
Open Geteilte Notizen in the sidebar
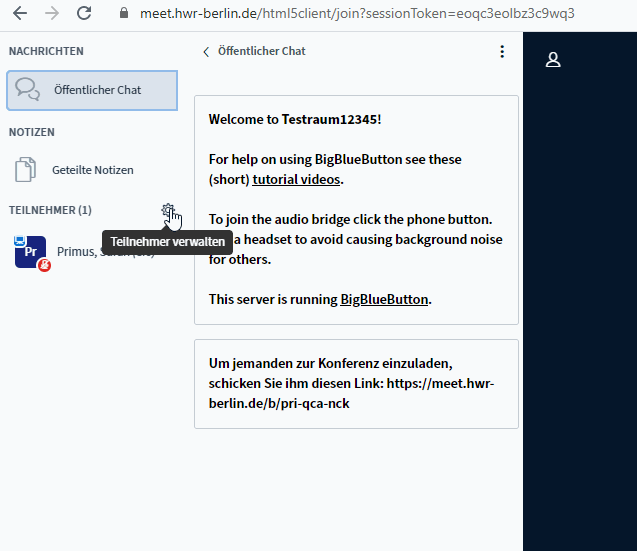click(x=92, y=170)
